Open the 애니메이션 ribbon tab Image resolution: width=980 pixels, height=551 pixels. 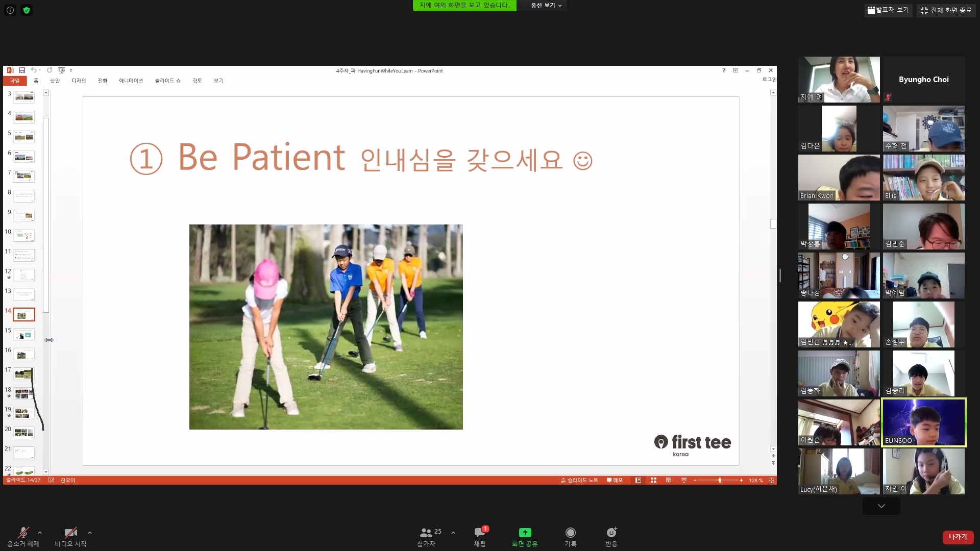131,81
